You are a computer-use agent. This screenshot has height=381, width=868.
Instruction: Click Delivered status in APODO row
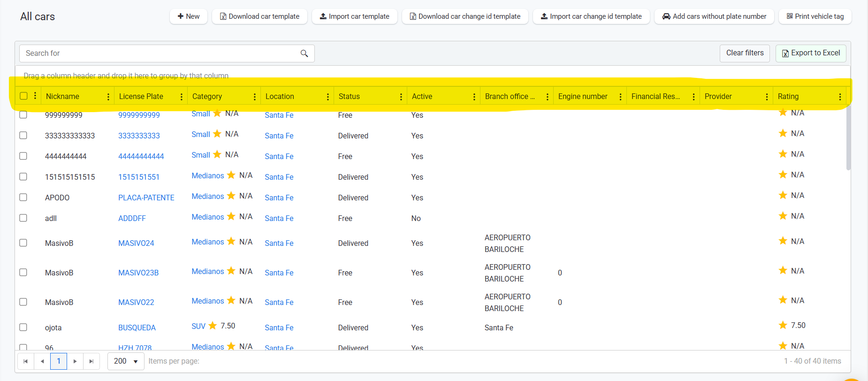pos(353,198)
